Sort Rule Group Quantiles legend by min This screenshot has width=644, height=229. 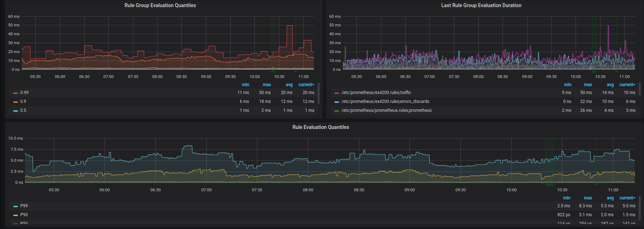click(x=246, y=85)
